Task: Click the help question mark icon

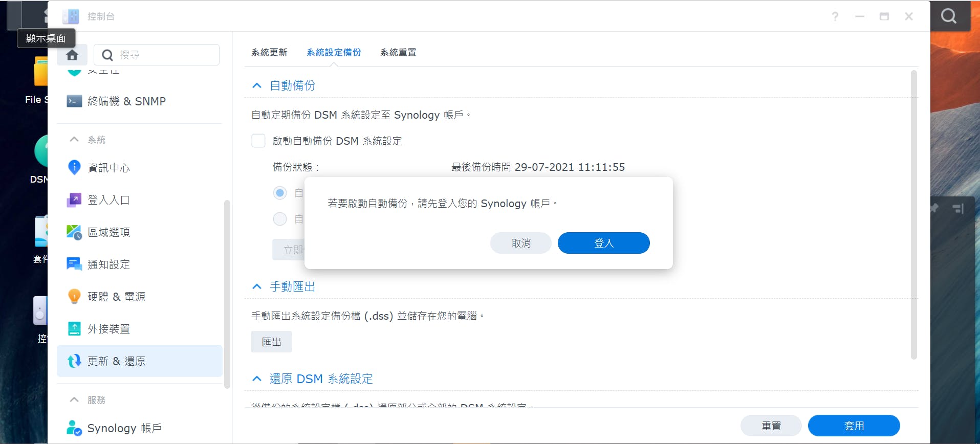Action: click(835, 16)
